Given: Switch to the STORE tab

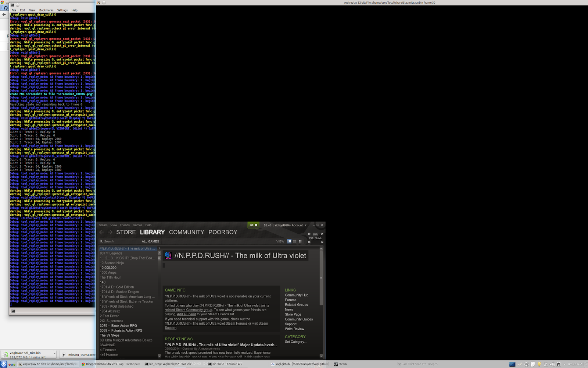Looking at the screenshot, I should point(126,232).
